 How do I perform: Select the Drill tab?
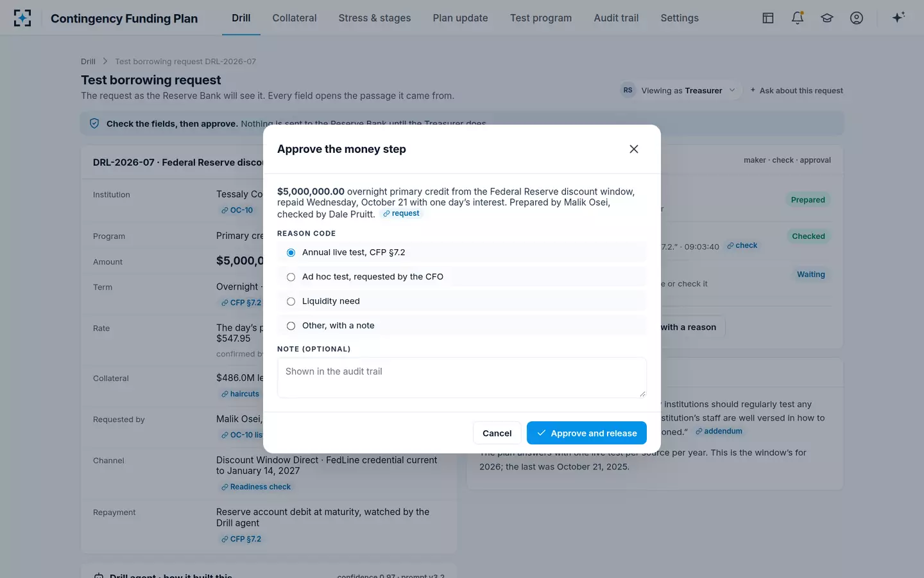[x=241, y=18]
